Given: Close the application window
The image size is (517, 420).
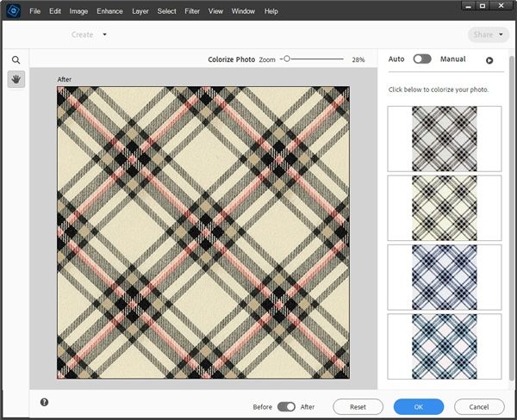Looking at the screenshot, I should 501,6.
